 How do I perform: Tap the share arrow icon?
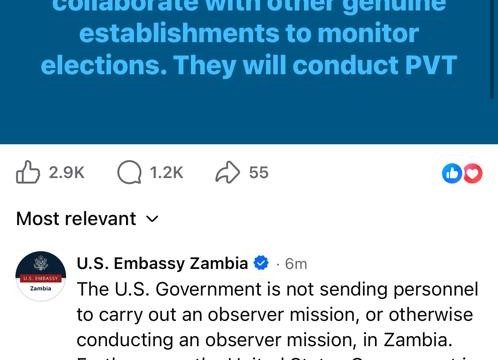[x=228, y=172]
